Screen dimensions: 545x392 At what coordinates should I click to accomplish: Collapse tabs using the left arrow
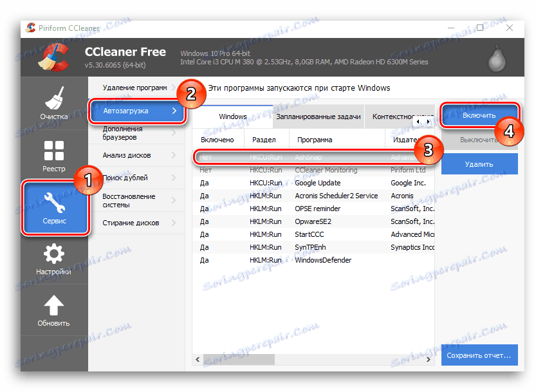click(x=418, y=121)
